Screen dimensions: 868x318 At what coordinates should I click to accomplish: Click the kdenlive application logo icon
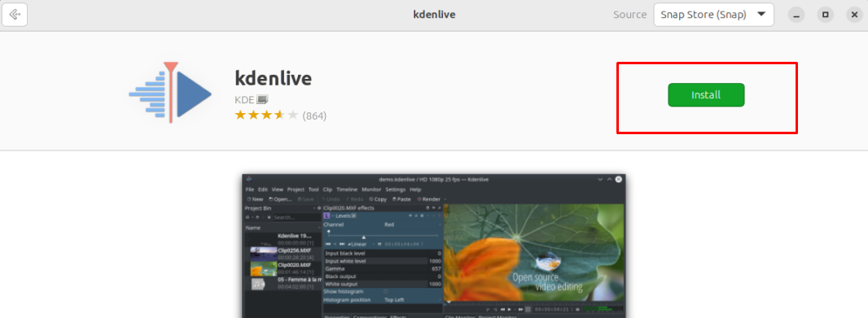170,93
